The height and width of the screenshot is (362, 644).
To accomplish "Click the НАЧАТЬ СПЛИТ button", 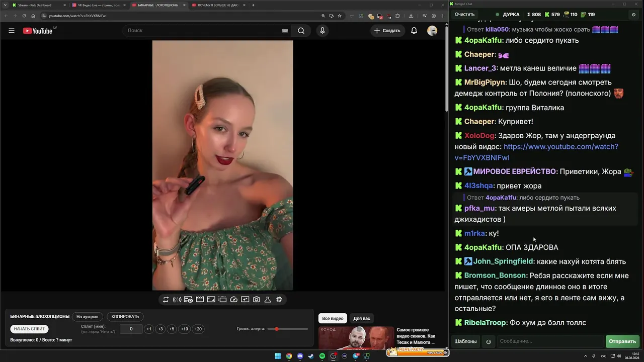I will 30,329.
